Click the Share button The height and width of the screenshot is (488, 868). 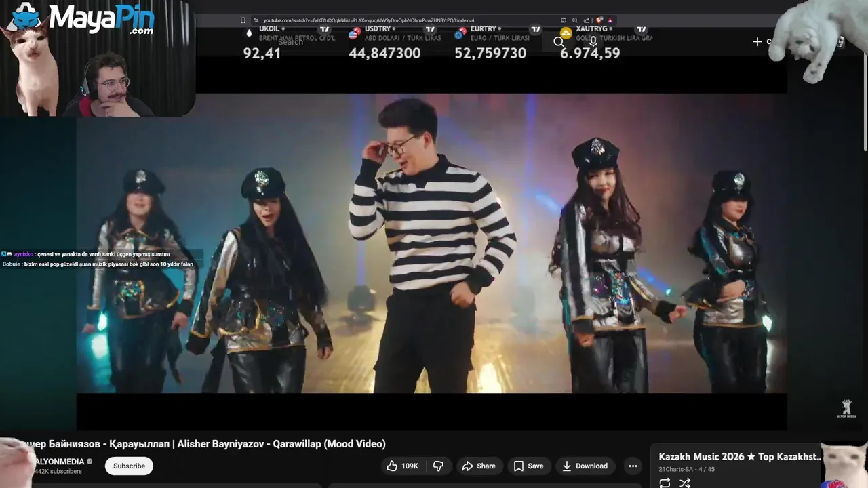click(x=479, y=466)
